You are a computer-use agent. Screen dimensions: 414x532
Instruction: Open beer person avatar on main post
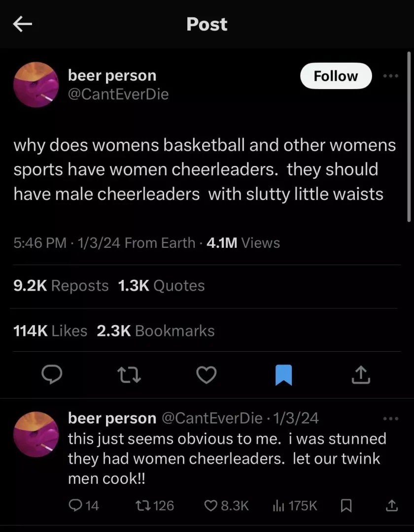pos(36,85)
